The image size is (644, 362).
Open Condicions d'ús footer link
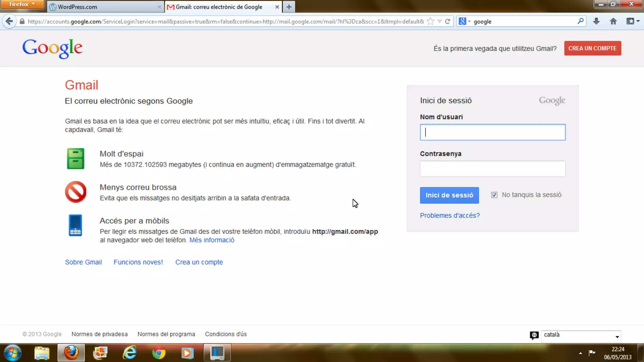click(226, 334)
